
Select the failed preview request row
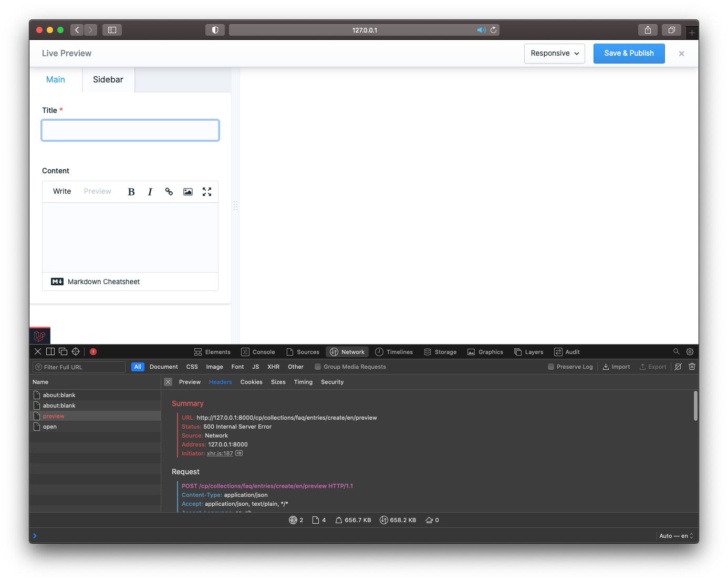pos(95,416)
